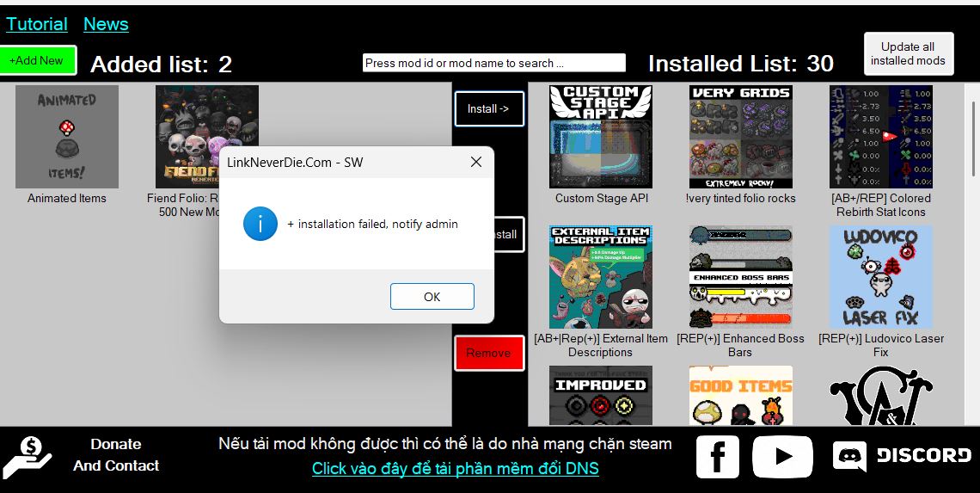Select the Ludovico Laser Fix mod
Screen dimensions: 980x493
(880, 277)
